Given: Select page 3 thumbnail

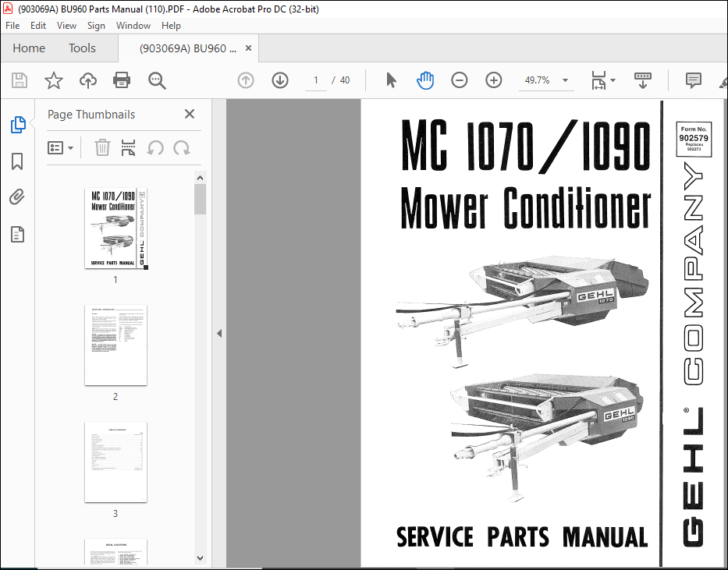Looking at the screenshot, I should point(115,462).
